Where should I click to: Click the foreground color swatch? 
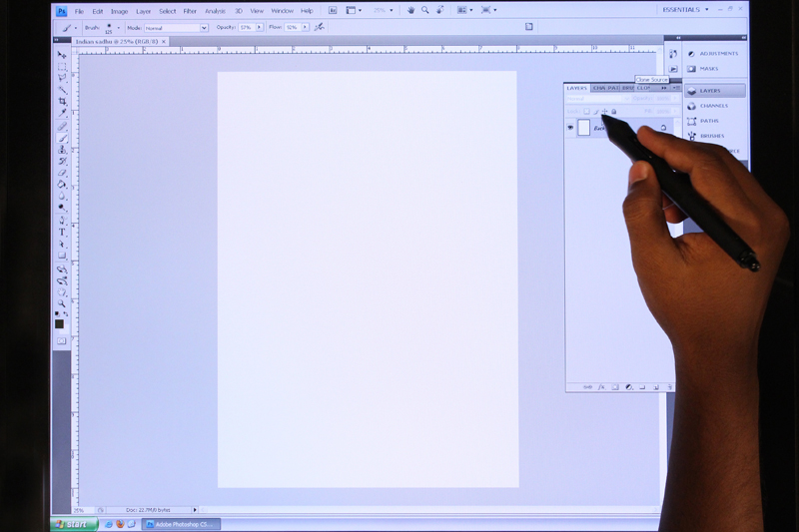click(59, 323)
